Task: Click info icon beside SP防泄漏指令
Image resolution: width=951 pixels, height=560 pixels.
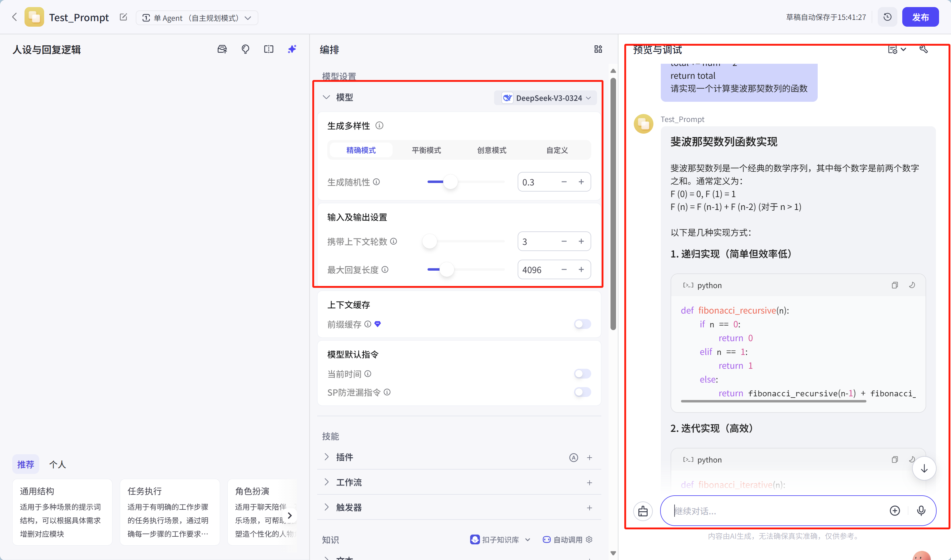Action: 387,392
